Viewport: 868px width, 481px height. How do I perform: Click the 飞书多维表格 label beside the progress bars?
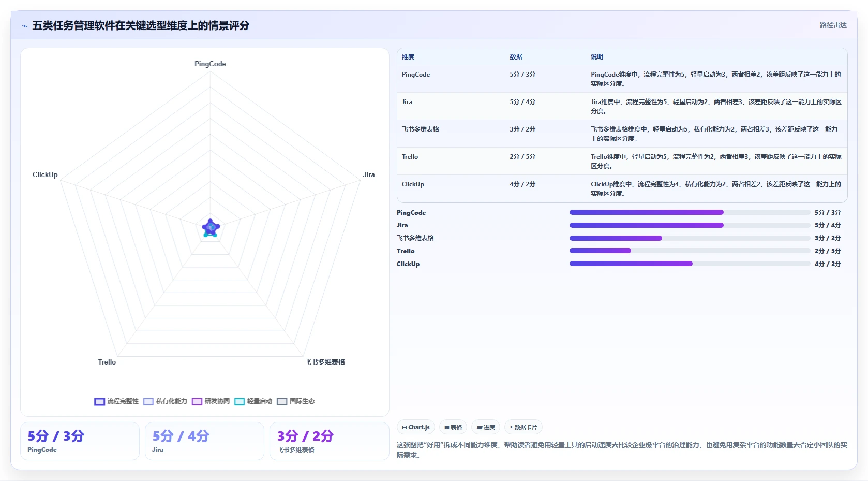(415, 238)
